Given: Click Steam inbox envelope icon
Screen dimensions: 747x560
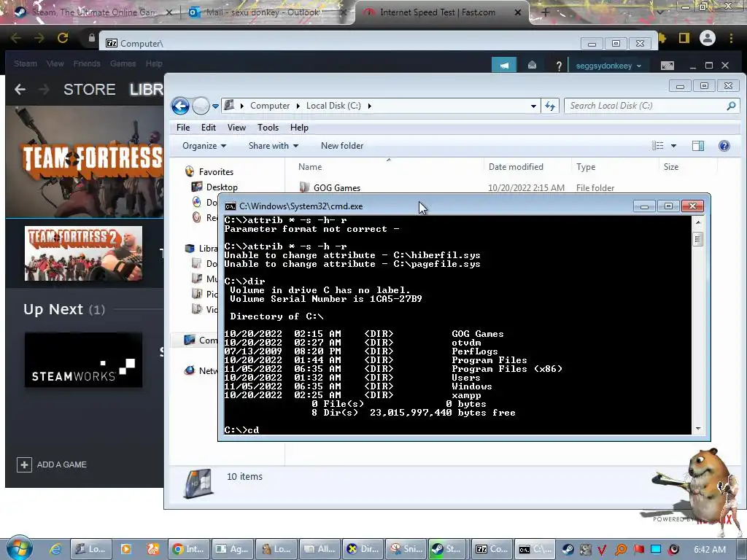Looking at the screenshot, I should pyautogui.click(x=532, y=65).
